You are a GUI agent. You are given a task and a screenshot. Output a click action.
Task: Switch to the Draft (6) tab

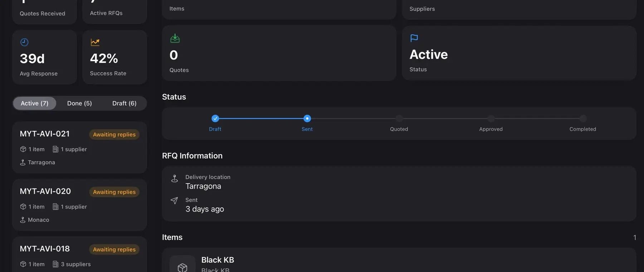click(124, 103)
